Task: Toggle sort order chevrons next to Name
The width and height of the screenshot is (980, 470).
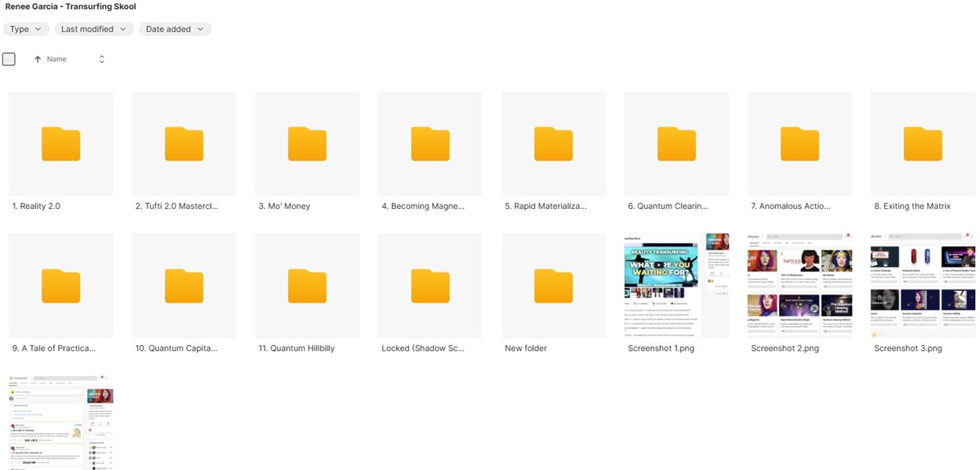Action: [101, 60]
